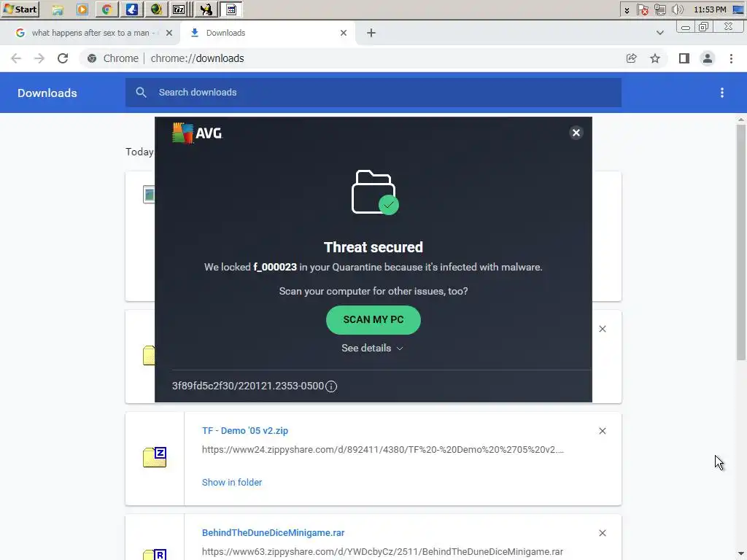
Task: Click the 'Today' date heading
Action: point(139,152)
